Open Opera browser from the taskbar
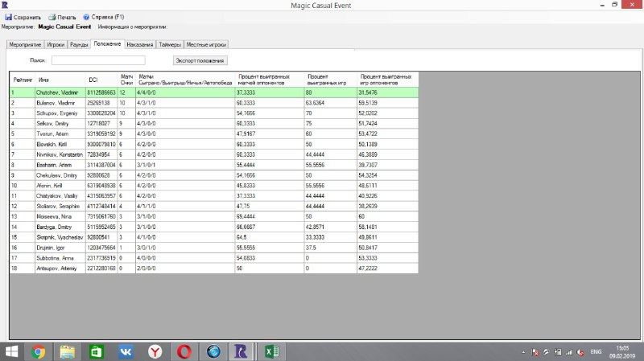This screenshot has width=644, height=361. 184,351
